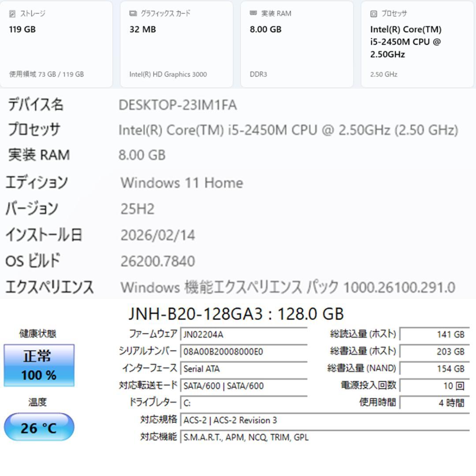This screenshot has width=476, height=476.
Task: Select the transfer mode field SATA/600 | SATA/600
Action: [x=244, y=386]
